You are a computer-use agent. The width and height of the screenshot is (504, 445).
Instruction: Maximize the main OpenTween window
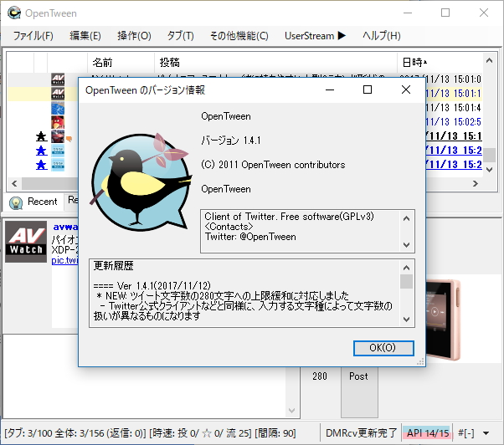pyautogui.click(x=445, y=13)
